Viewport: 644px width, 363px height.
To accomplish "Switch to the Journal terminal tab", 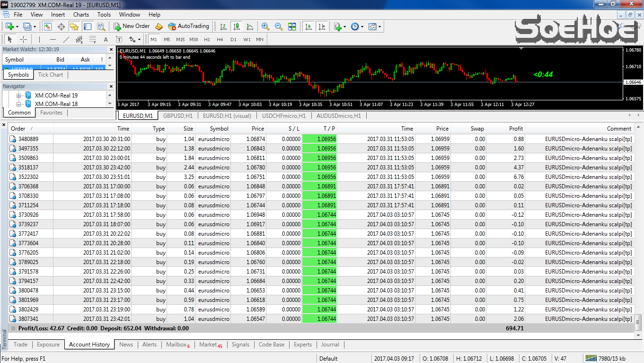I will 330,345.
